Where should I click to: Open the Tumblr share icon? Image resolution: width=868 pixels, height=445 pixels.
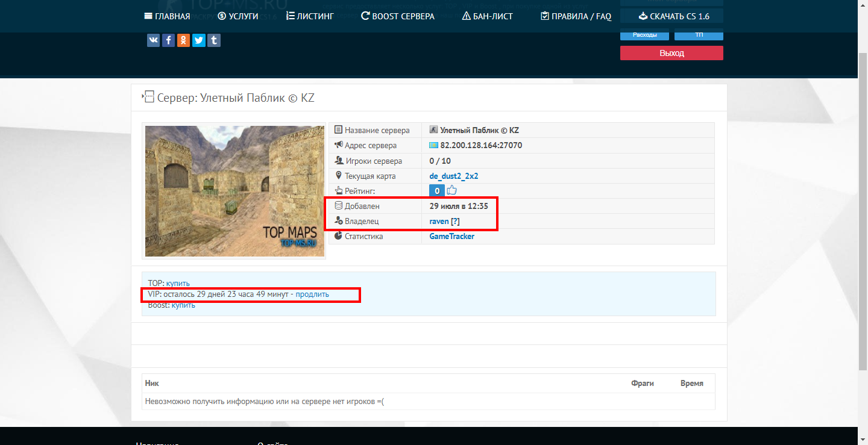[x=214, y=40]
